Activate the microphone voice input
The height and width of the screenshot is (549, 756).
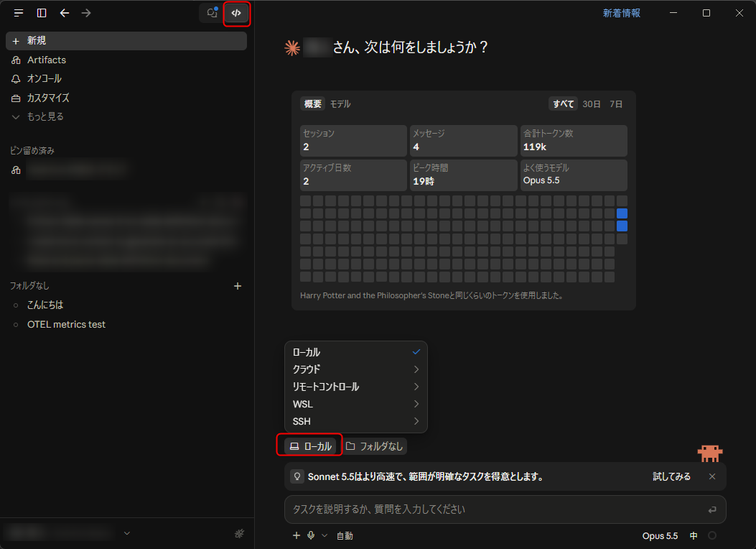pyautogui.click(x=311, y=535)
